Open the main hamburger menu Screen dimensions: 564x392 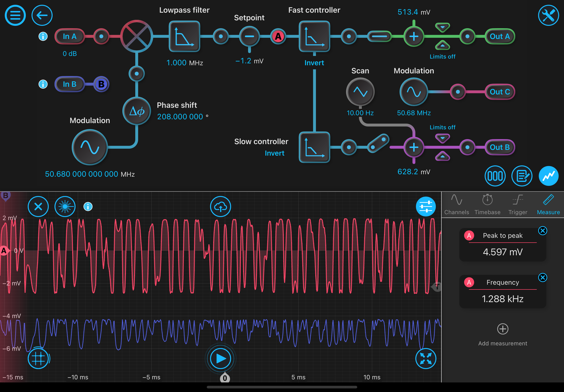tap(15, 15)
